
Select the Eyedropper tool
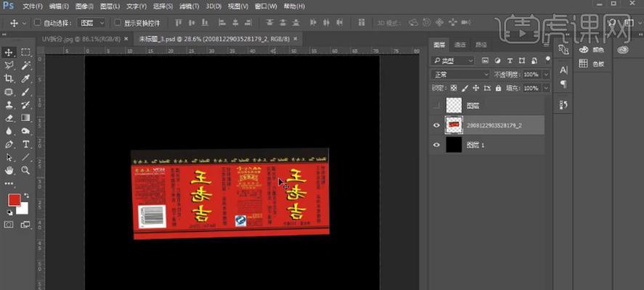click(x=25, y=79)
